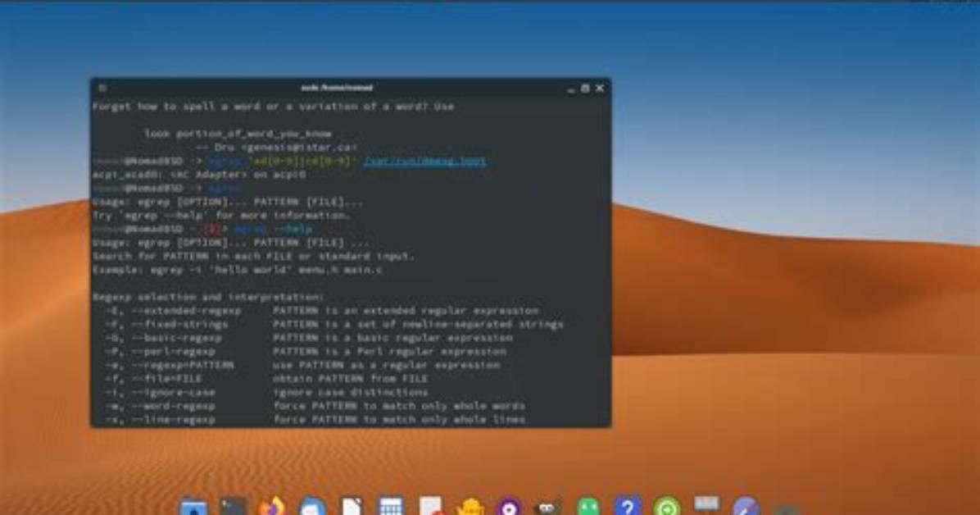The width and height of the screenshot is (980, 515).
Task: Open the file manager from the dock
Action: [193, 507]
